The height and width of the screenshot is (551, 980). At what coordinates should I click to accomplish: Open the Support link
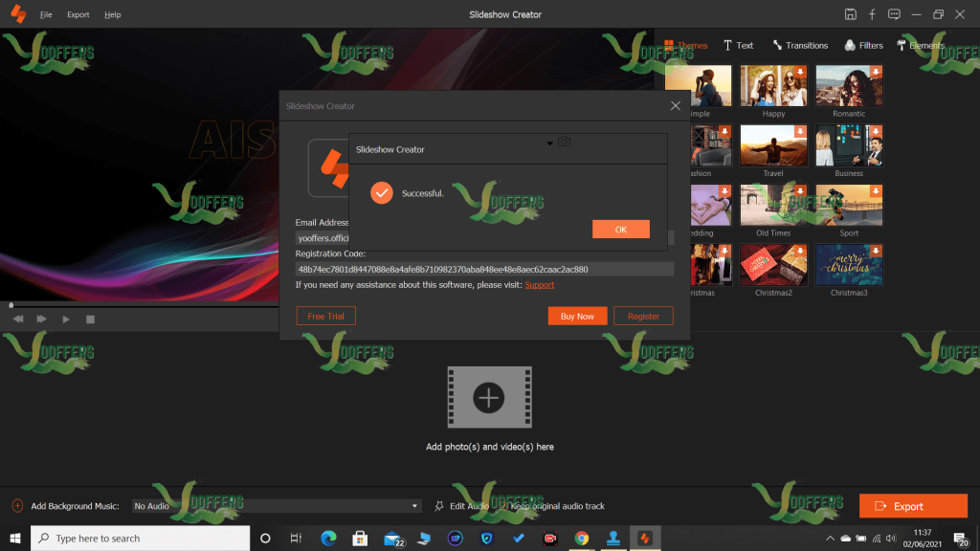(540, 285)
